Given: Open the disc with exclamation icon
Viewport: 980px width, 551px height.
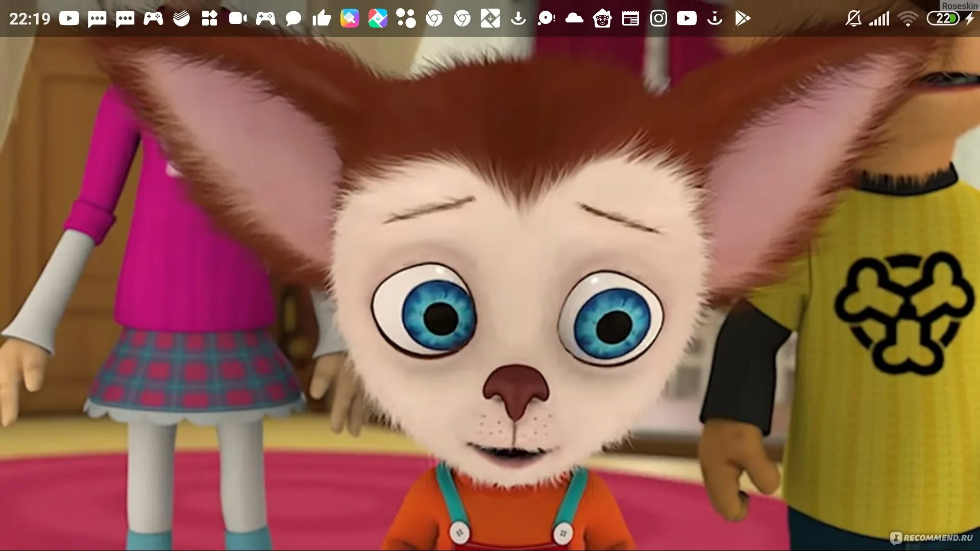Looking at the screenshot, I should 546,19.
